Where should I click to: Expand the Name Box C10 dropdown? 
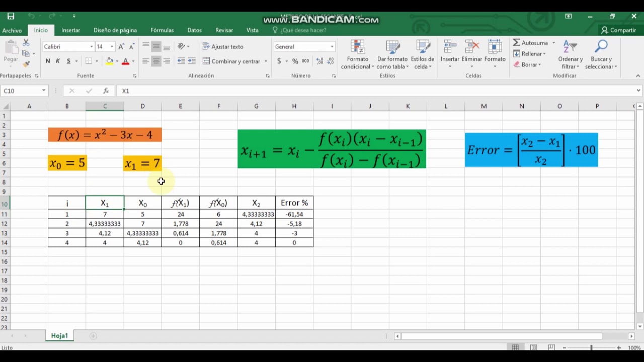click(44, 91)
